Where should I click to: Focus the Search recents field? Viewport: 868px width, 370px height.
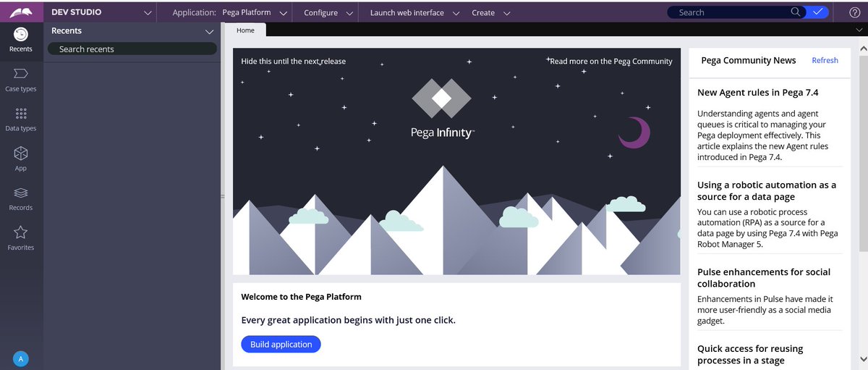tap(132, 49)
